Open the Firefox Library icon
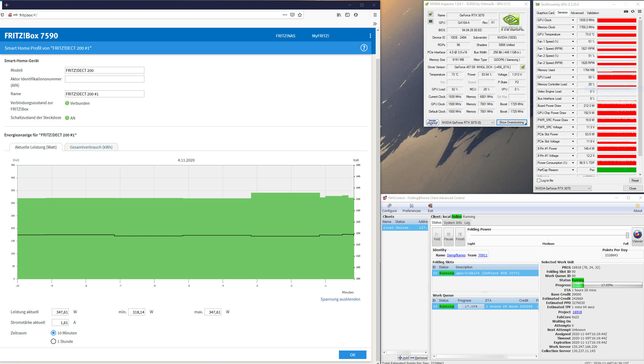 pyautogui.click(x=339, y=15)
